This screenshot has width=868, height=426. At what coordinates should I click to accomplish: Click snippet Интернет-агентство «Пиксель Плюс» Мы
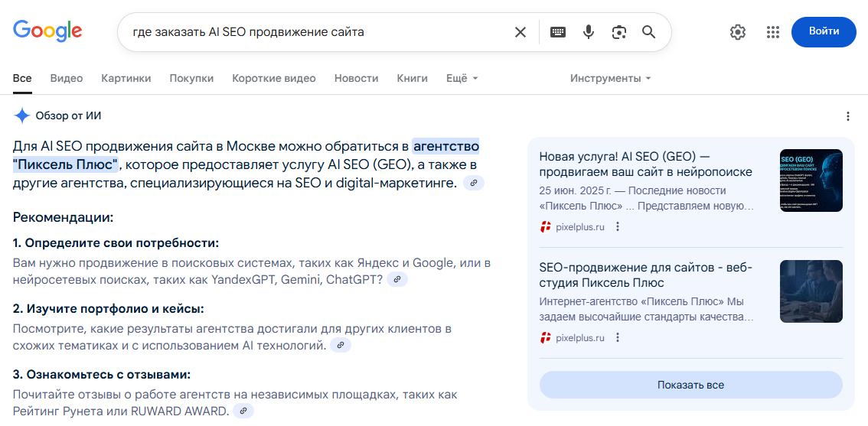tap(647, 310)
